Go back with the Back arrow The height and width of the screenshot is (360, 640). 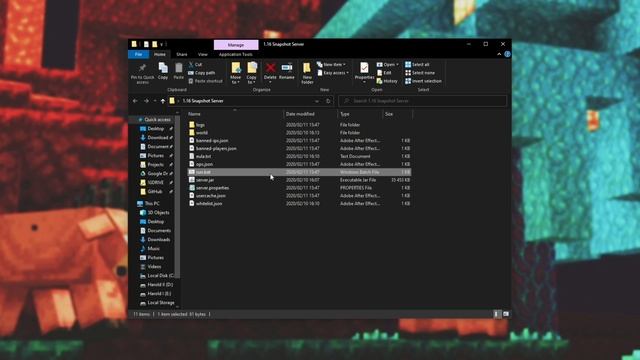tap(135, 101)
